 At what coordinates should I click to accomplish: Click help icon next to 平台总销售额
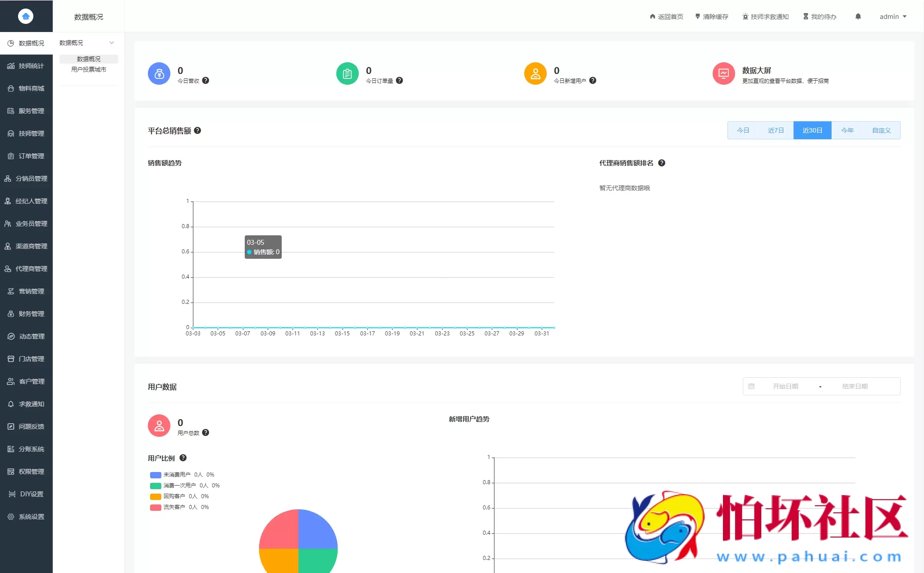coord(197,131)
